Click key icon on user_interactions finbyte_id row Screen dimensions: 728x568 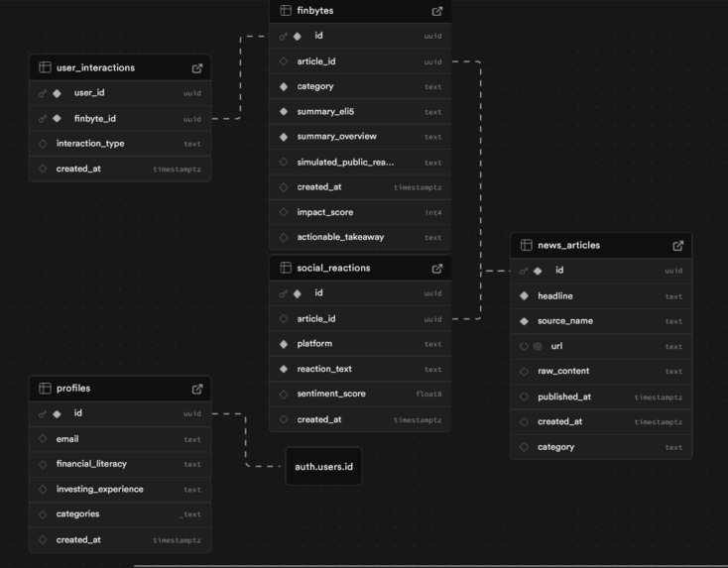tap(43, 119)
